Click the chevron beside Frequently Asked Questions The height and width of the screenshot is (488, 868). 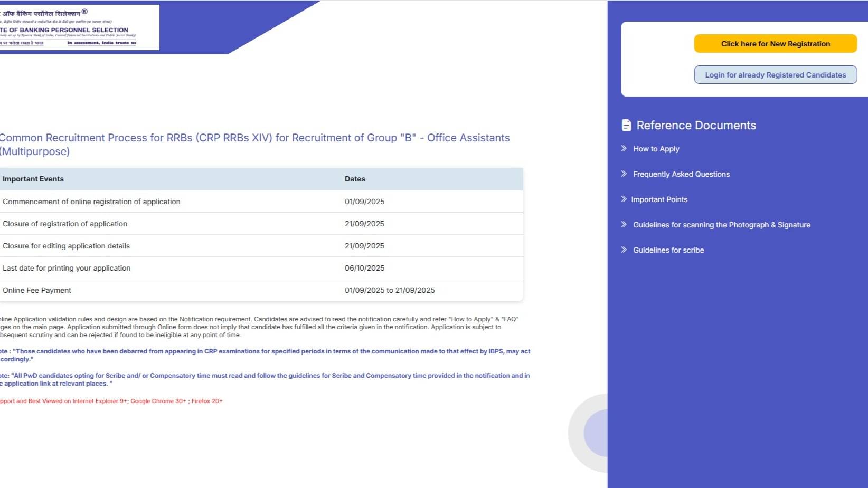click(624, 174)
